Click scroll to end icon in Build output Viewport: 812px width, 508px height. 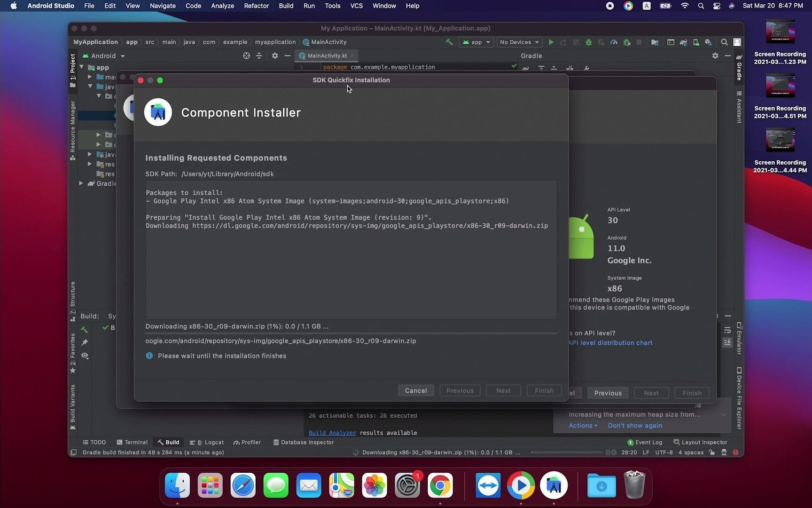[x=727, y=342]
